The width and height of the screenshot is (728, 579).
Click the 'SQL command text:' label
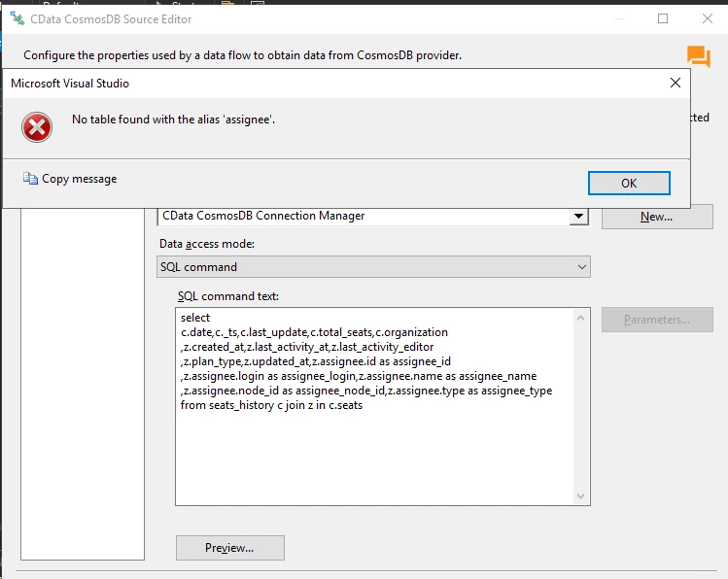click(228, 296)
